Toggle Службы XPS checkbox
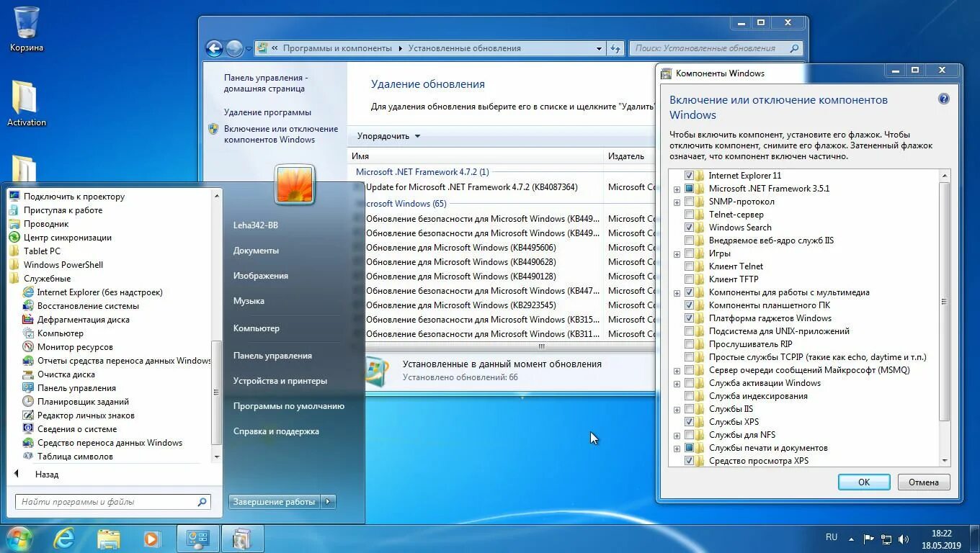 (x=689, y=422)
